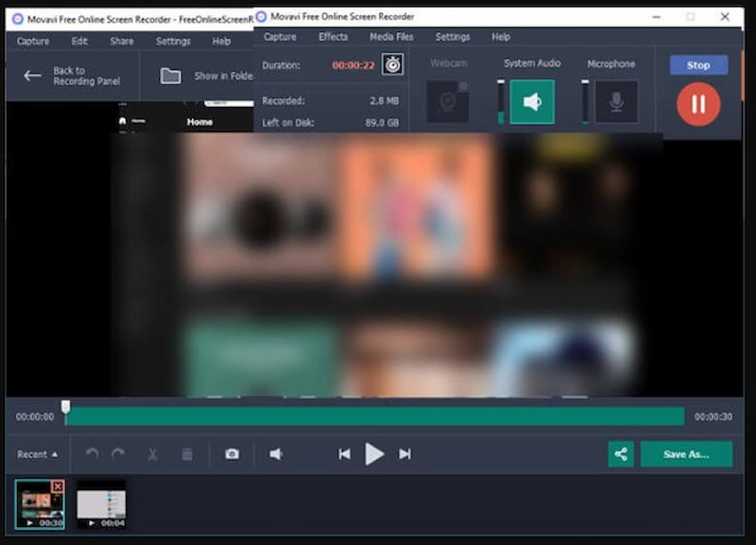Viewport: 756px width, 545px height.
Task: Undo the last edit
Action: point(92,454)
